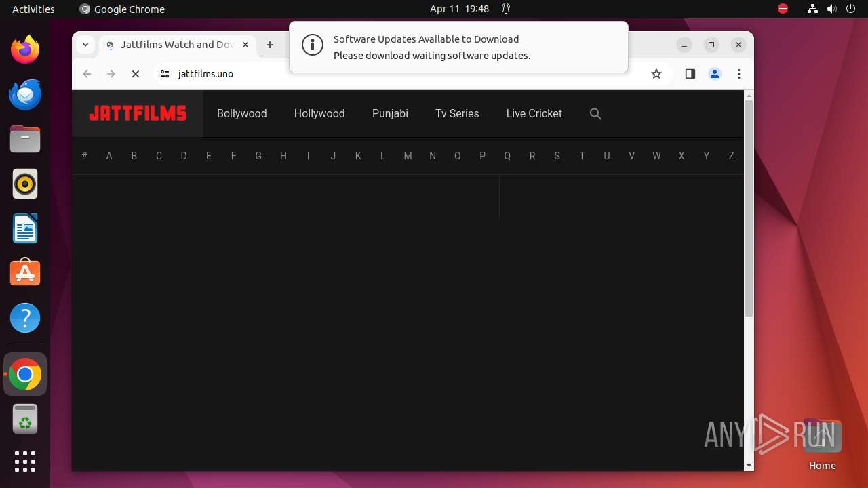The image size is (868, 488).
Task: Click the red do-not-disturb tray indicator
Action: coord(783,9)
